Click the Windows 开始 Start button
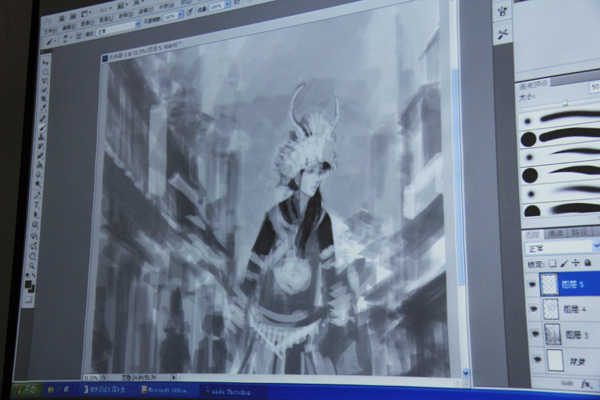600x400 pixels. (x=28, y=390)
